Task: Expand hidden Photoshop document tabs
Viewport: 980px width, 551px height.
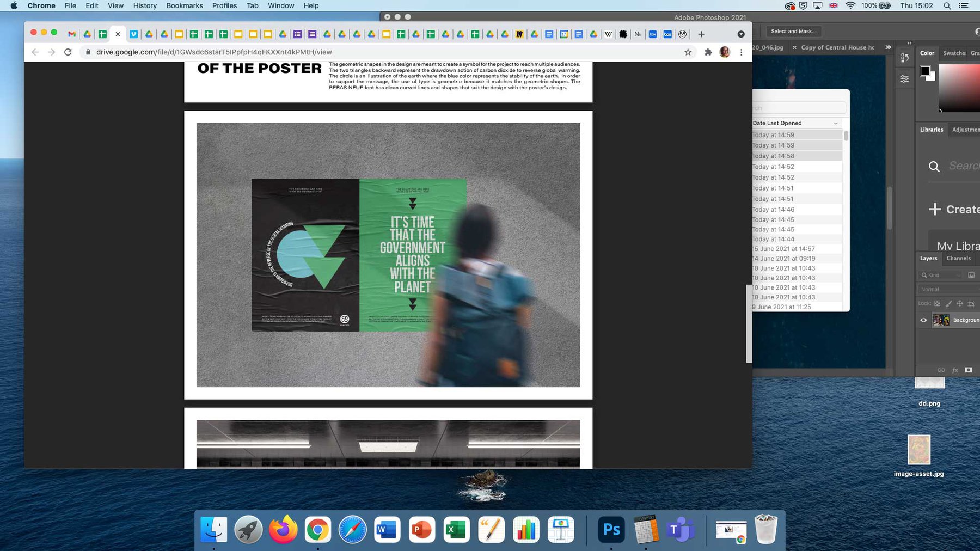Action: click(x=889, y=47)
